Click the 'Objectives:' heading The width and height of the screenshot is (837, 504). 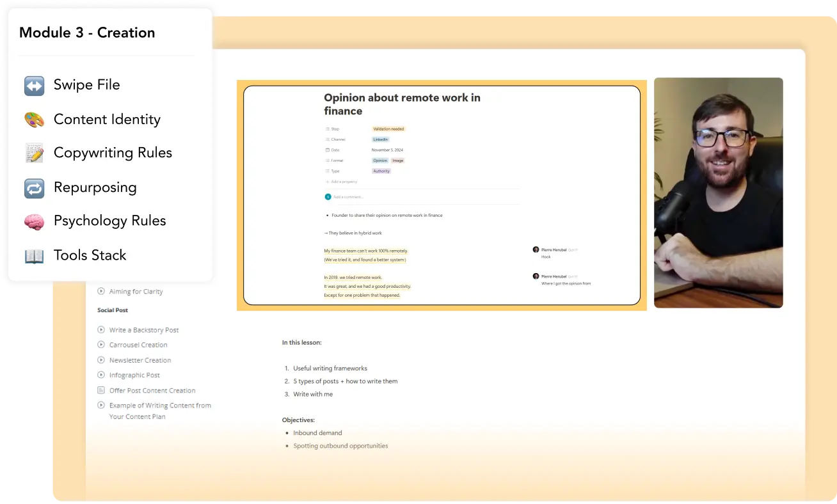click(x=298, y=420)
